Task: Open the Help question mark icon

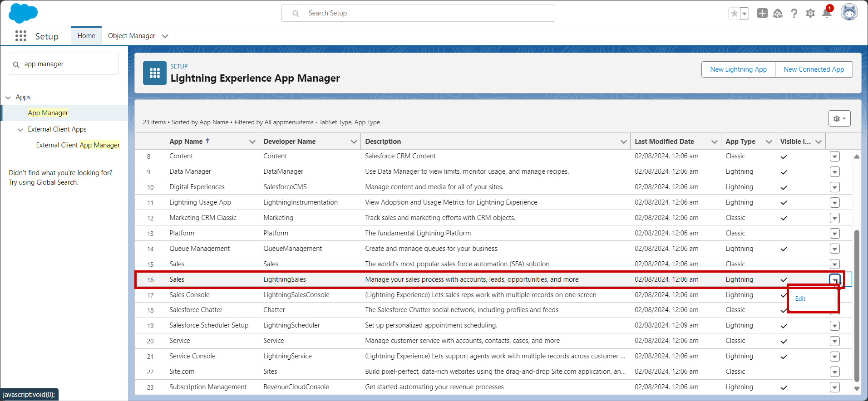Action: [794, 14]
